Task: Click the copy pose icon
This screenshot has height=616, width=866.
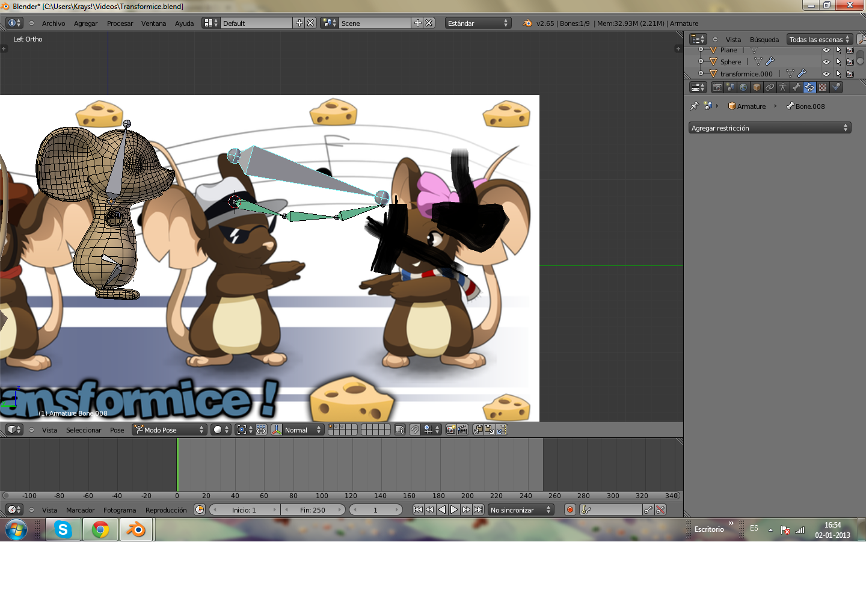Action: (478, 430)
